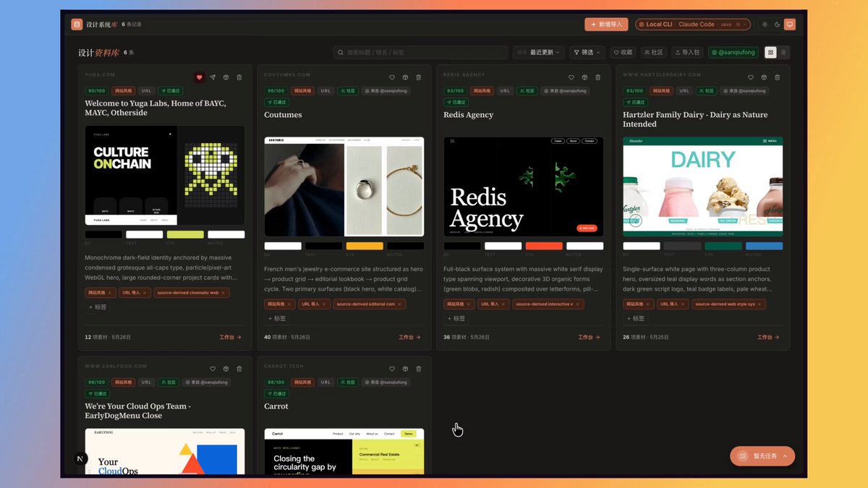
Task: Open the 收藏 favorites filter
Action: (x=623, y=52)
